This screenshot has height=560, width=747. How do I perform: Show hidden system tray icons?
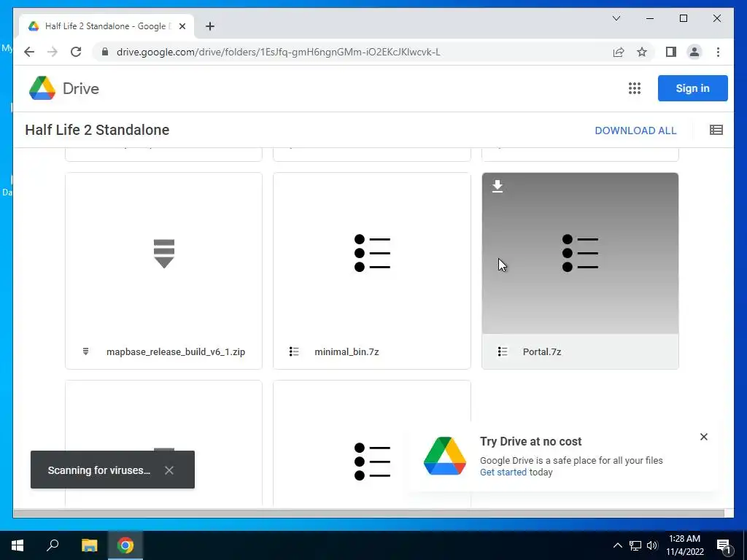coord(617,545)
